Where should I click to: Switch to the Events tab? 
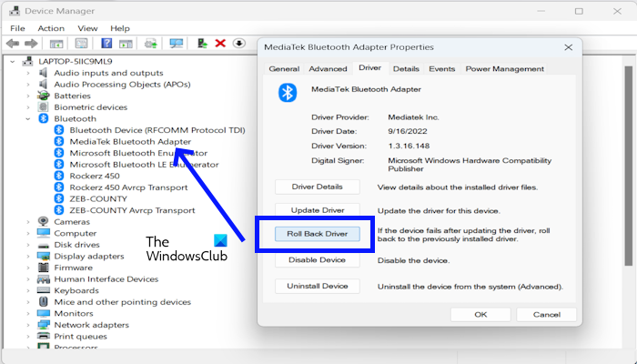point(441,68)
